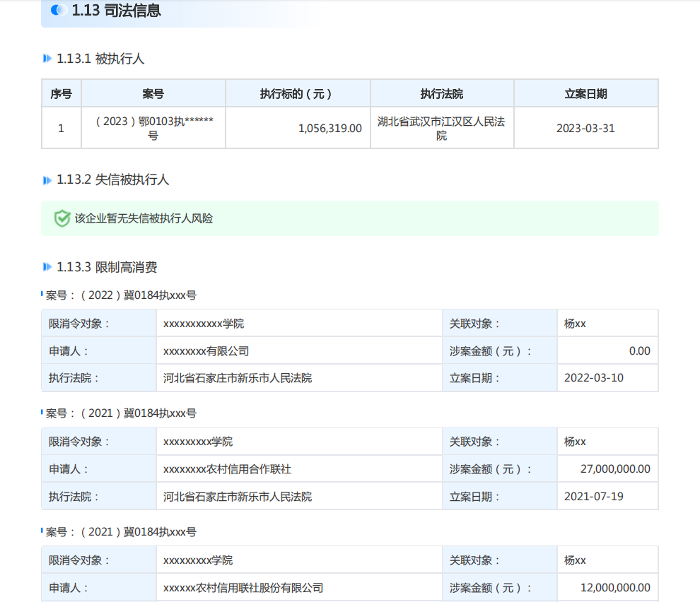Click the arrow icon before 1.13.2 失信被执行人
Viewport: 700px width, 602px height.
pos(47,180)
